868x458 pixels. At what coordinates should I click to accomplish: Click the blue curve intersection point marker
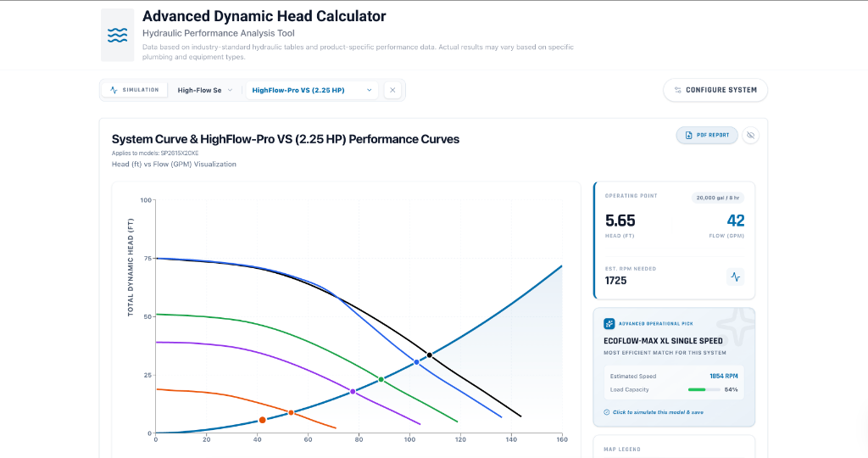pyautogui.click(x=416, y=362)
